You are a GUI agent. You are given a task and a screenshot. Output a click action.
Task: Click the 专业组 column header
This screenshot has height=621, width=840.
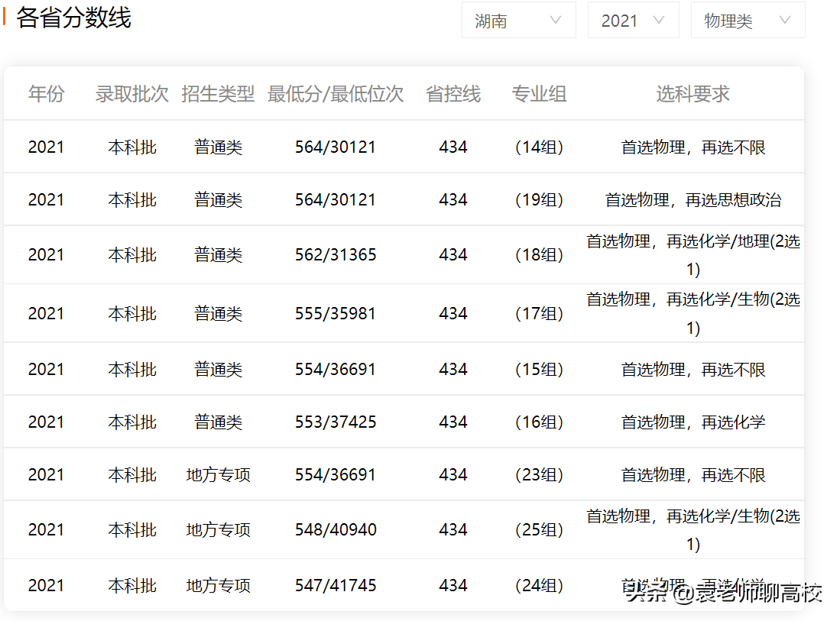[539, 94]
